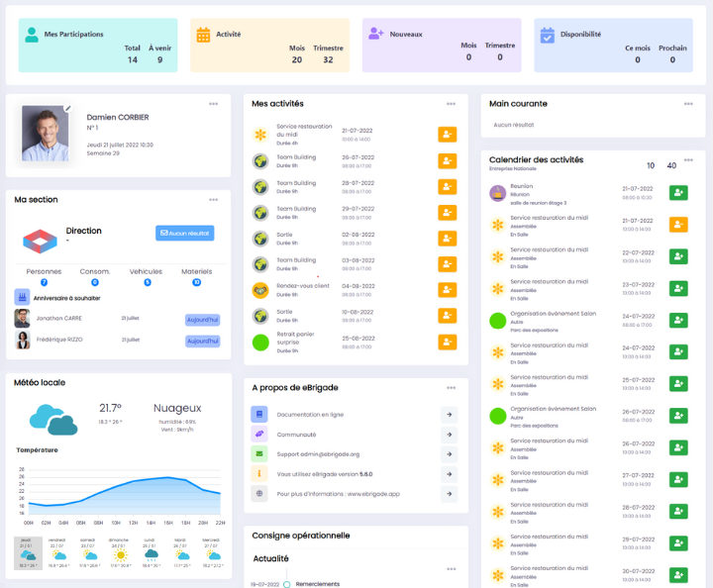
Task: Click register icon for Service restauration 27-07-2022
Action: 678,479
